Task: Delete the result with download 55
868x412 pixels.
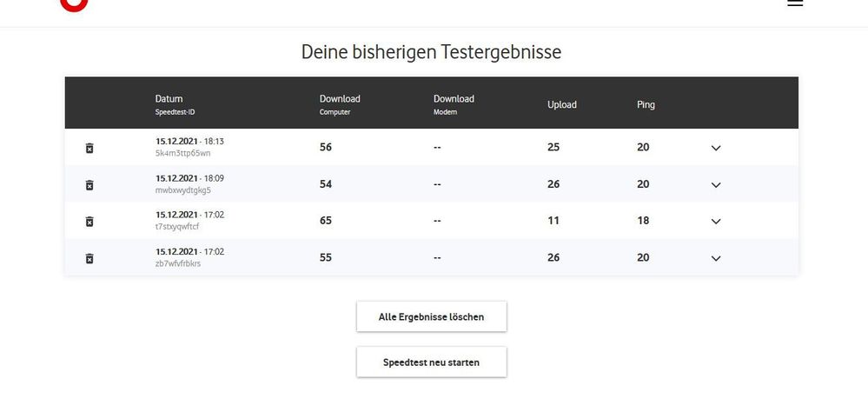Action: pos(89,258)
